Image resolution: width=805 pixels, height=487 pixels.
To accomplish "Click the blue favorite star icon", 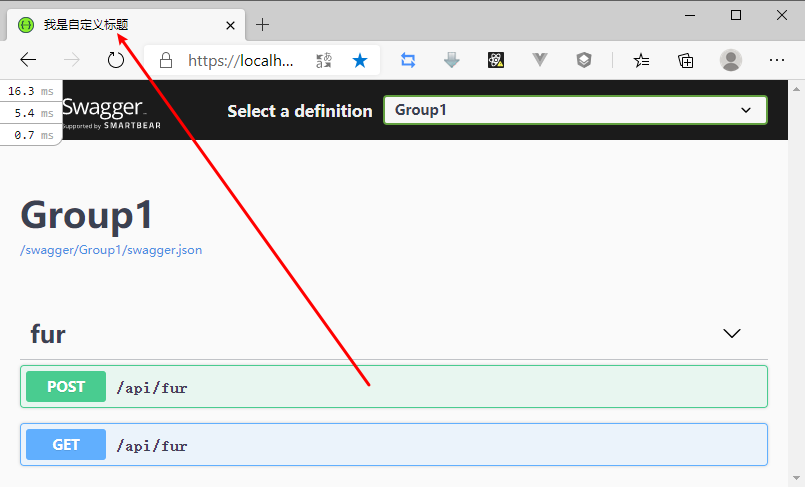I will [360, 60].
